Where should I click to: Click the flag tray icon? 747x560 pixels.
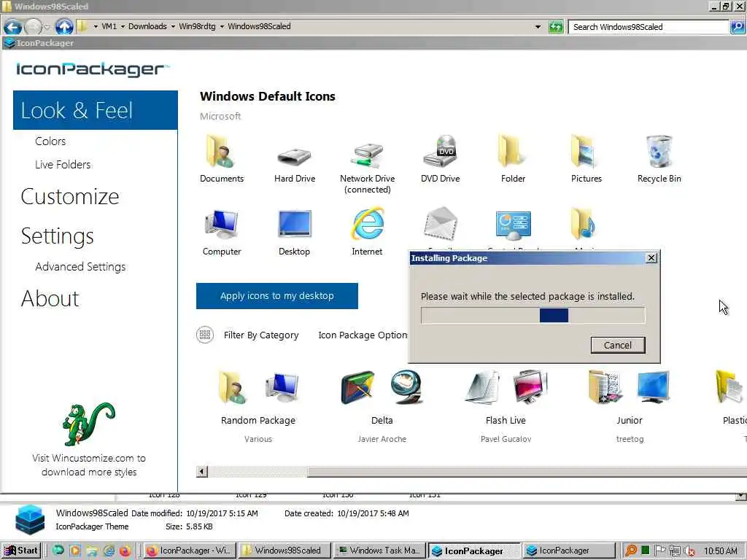(x=659, y=551)
